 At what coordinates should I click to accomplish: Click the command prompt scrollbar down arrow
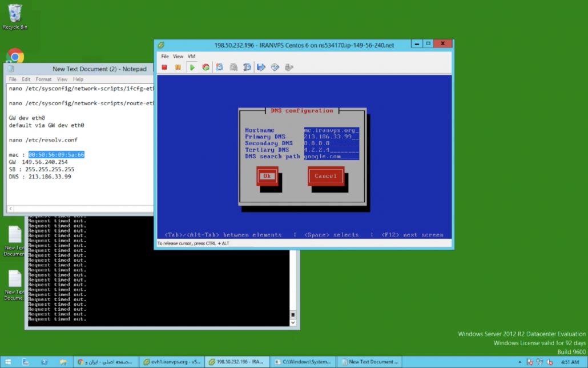294,323
